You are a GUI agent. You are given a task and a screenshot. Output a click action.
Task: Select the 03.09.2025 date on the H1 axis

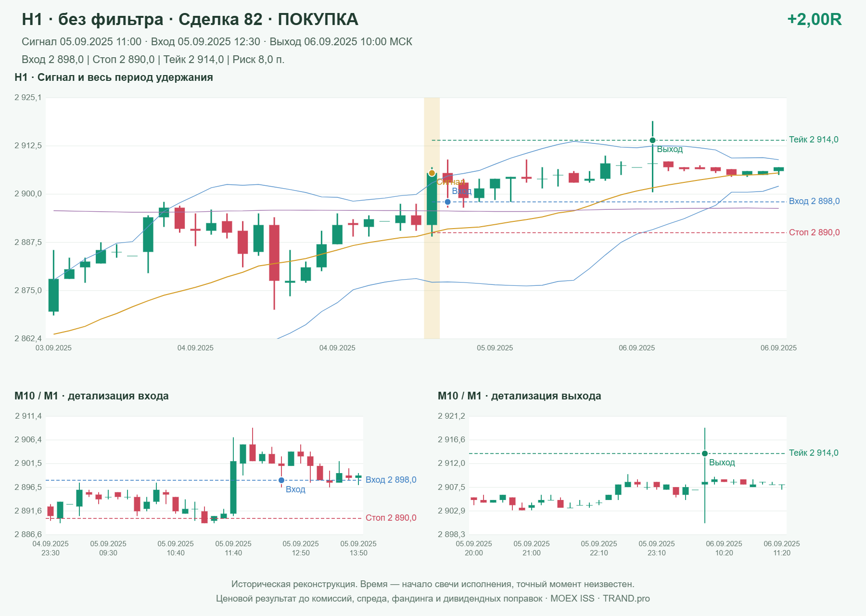tap(53, 348)
